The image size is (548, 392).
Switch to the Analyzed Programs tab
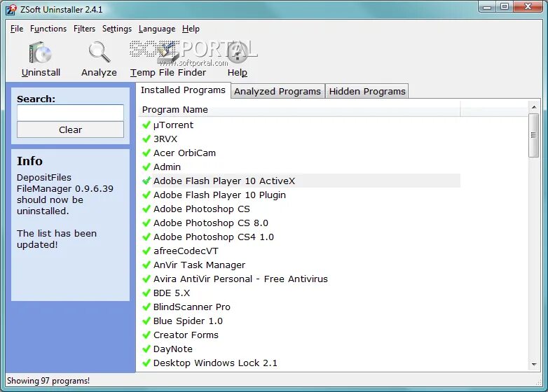(278, 91)
